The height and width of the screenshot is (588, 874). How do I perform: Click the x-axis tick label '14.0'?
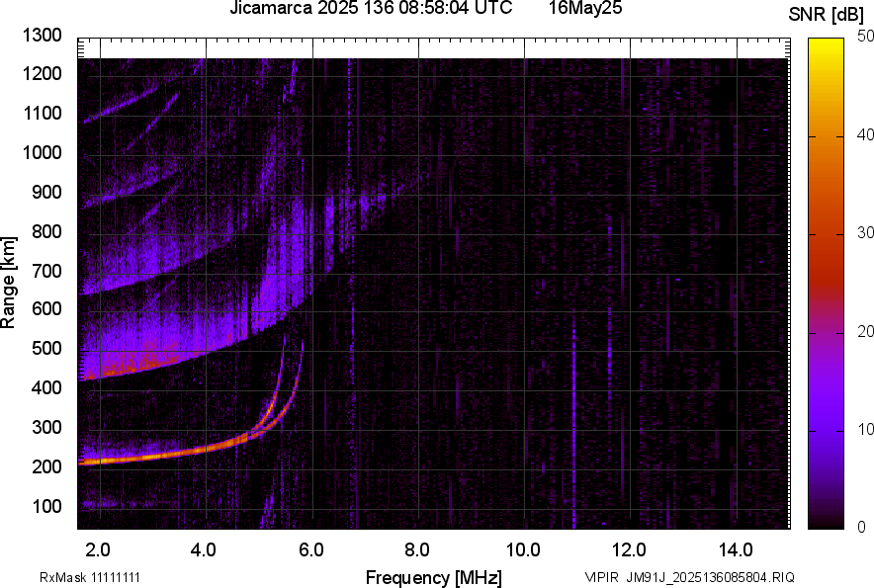(736, 550)
